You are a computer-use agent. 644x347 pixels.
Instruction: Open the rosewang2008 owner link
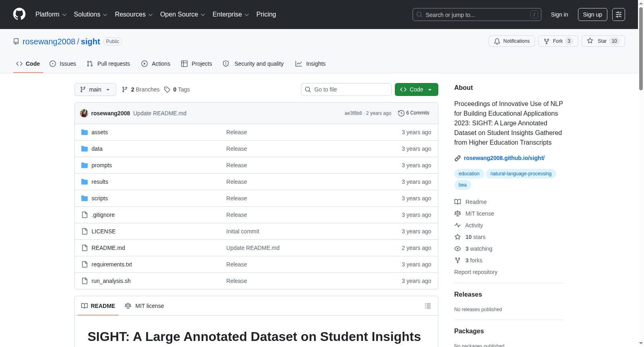[x=49, y=42]
